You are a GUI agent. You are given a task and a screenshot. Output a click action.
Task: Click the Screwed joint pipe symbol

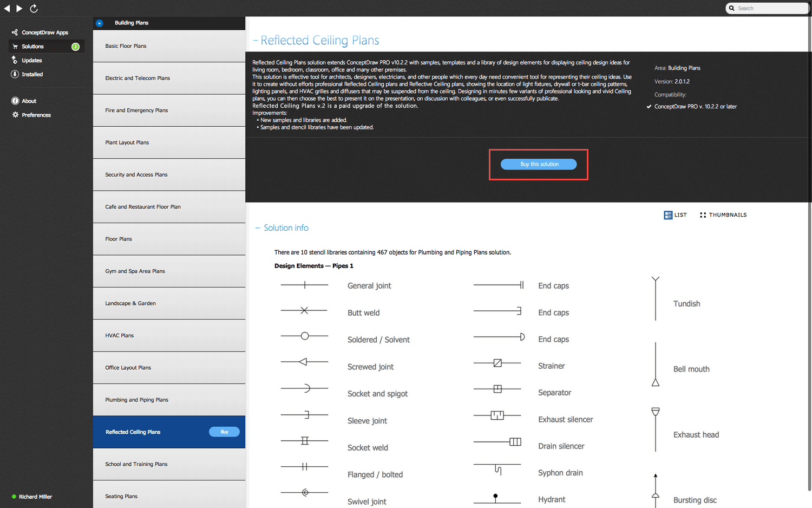click(304, 362)
